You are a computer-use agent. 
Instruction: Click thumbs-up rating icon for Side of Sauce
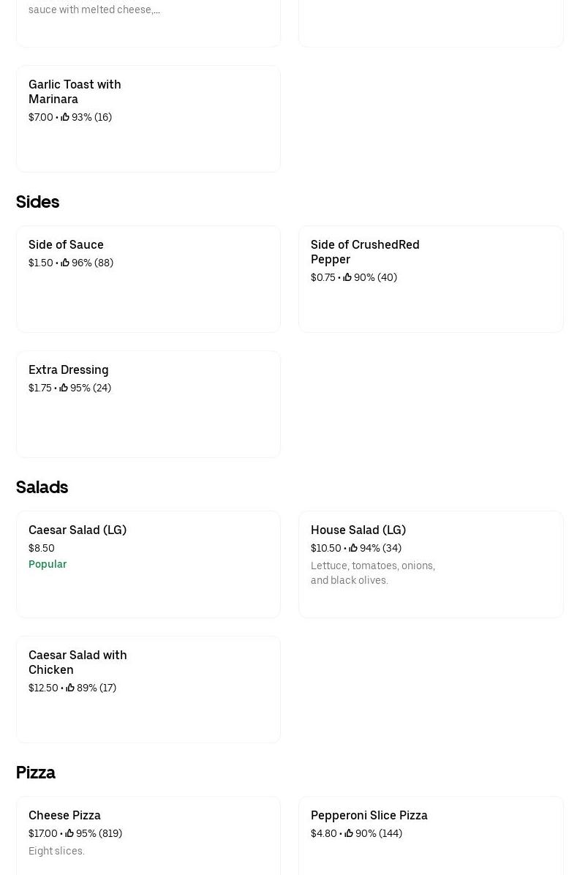coord(65,263)
